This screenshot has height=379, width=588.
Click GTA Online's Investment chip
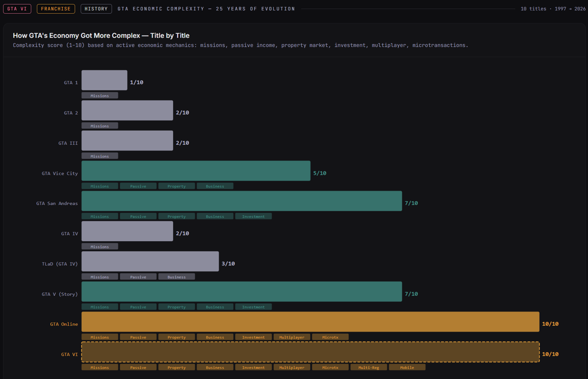tap(254, 337)
